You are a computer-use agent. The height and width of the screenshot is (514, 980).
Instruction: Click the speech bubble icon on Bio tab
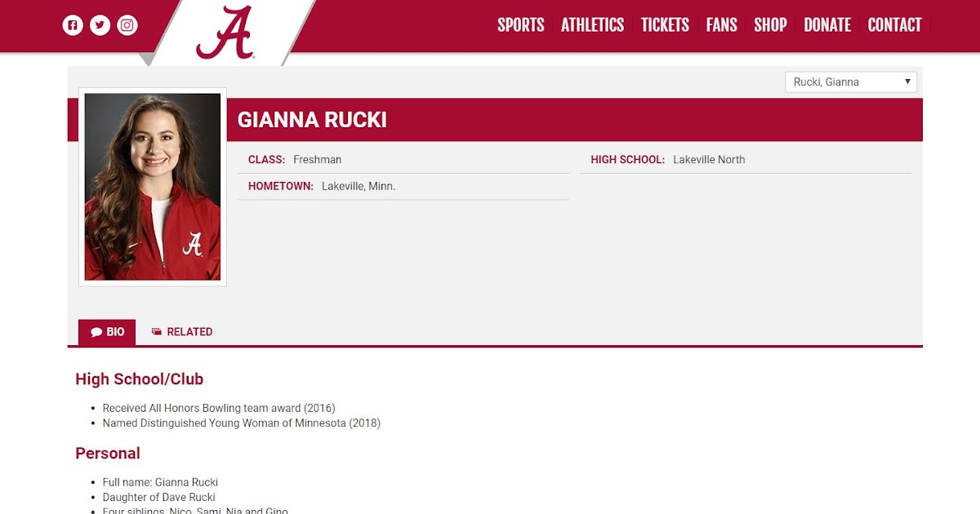coord(96,332)
